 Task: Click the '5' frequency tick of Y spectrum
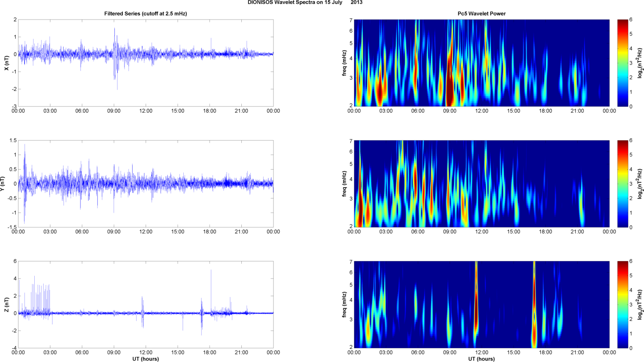click(x=351, y=164)
